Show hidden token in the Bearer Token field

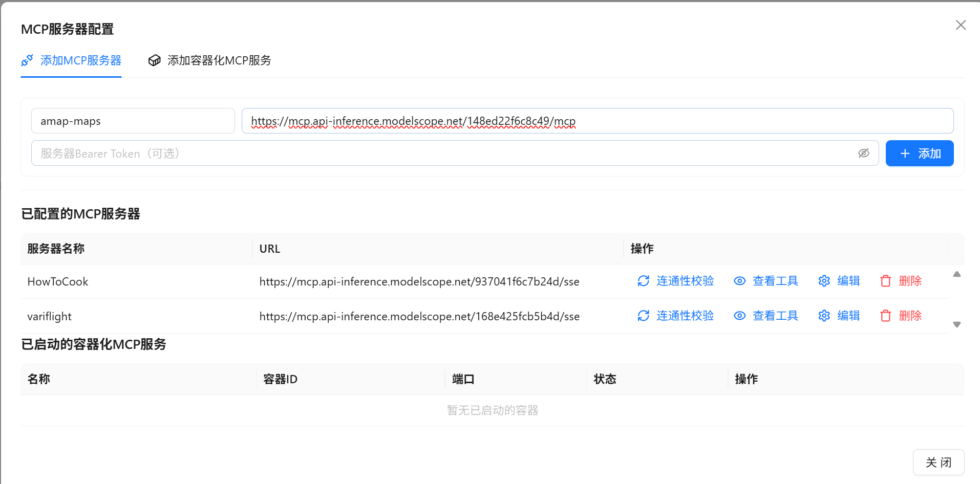tap(864, 153)
